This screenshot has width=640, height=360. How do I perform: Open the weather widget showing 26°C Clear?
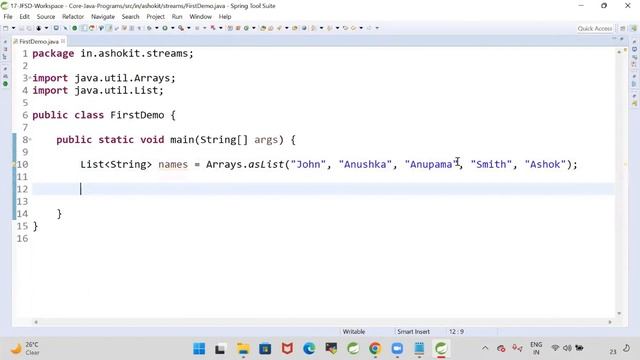pos(25,349)
